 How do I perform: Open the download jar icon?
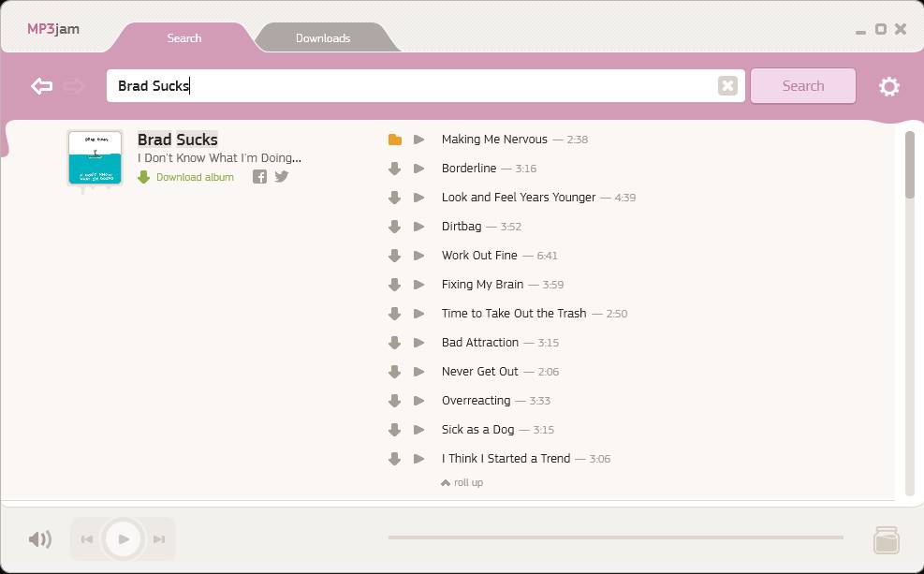[x=886, y=539]
